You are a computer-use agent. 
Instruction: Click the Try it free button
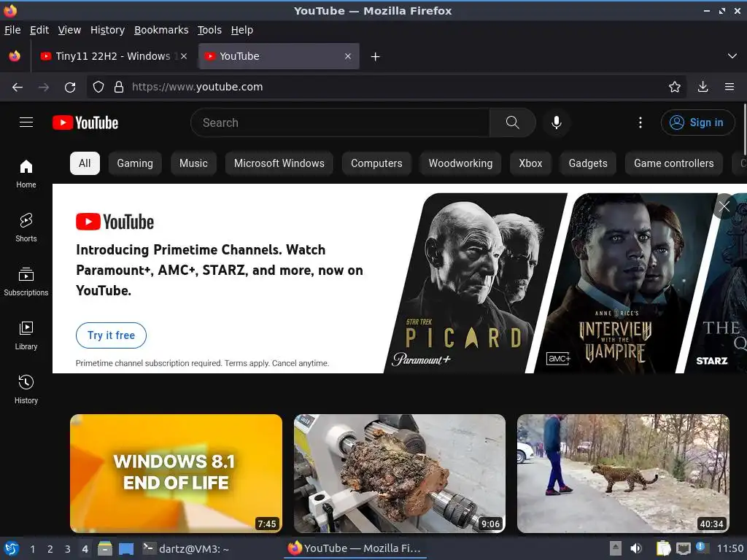pos(111,335)
